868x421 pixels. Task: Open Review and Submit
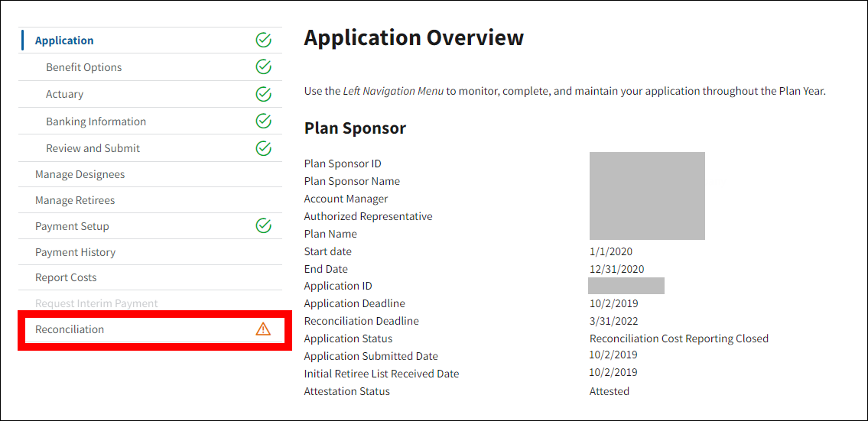(93, 148)
